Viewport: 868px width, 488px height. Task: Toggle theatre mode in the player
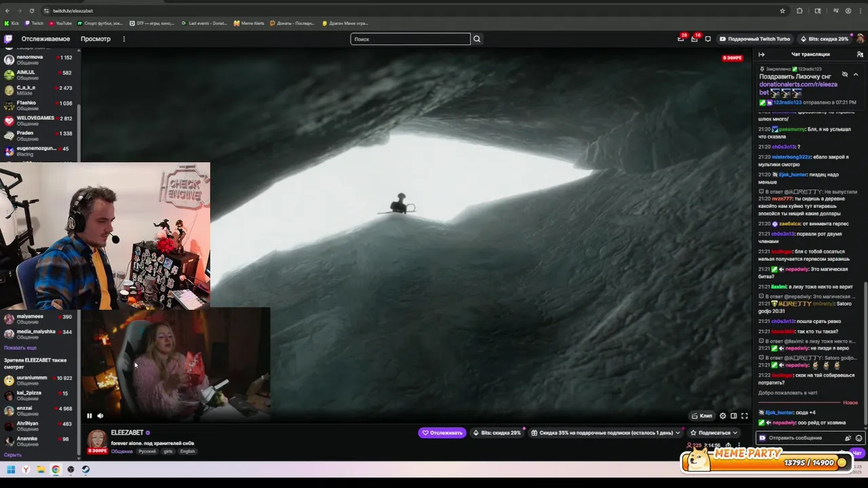coord(734,415)
